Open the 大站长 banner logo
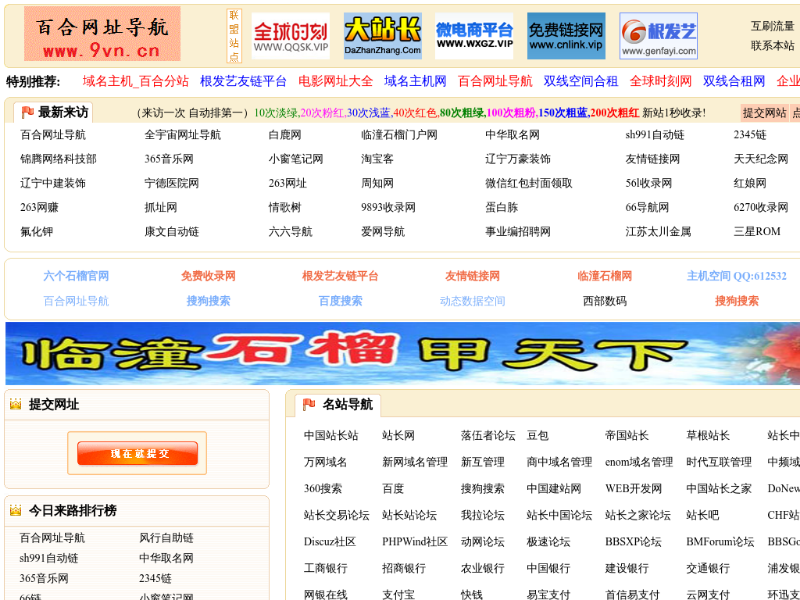800x600 pixels. click(382, 36)
